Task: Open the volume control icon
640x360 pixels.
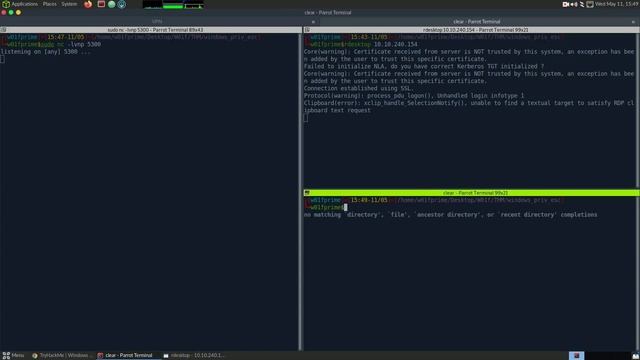Action: click(574, 4)
